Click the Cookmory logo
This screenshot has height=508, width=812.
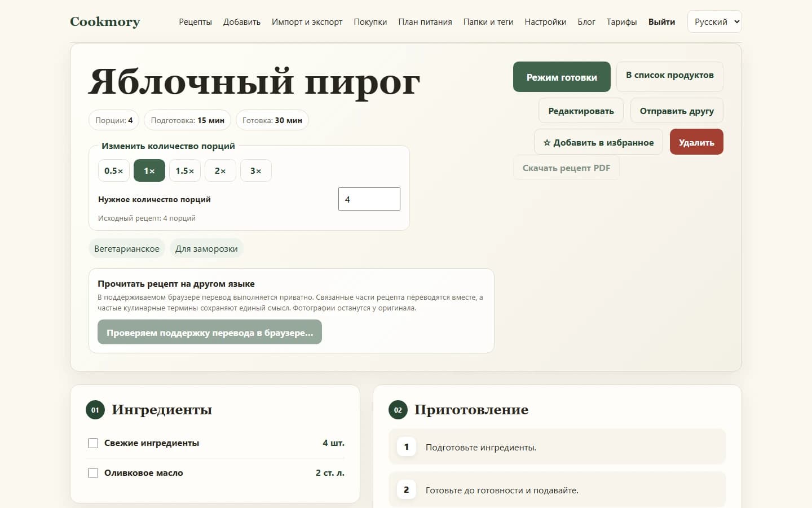click(105, 21)
